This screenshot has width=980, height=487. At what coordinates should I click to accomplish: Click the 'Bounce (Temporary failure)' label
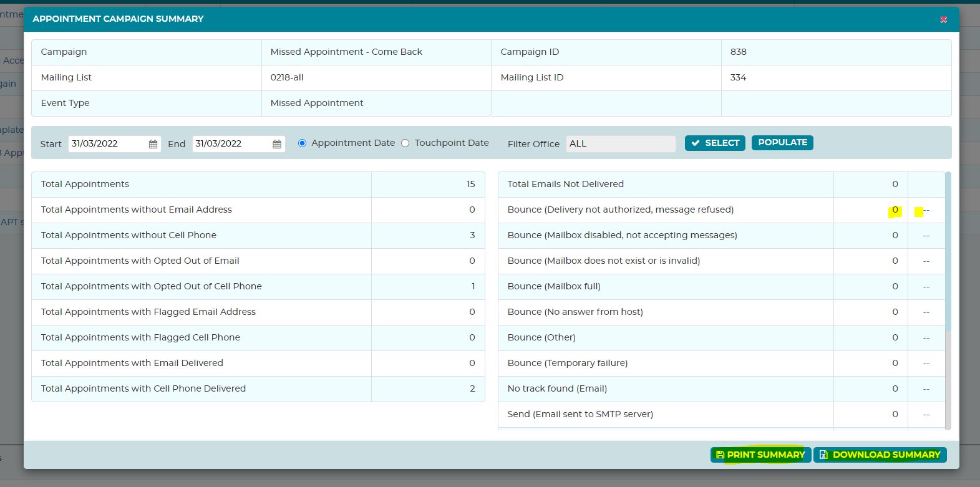567,363
